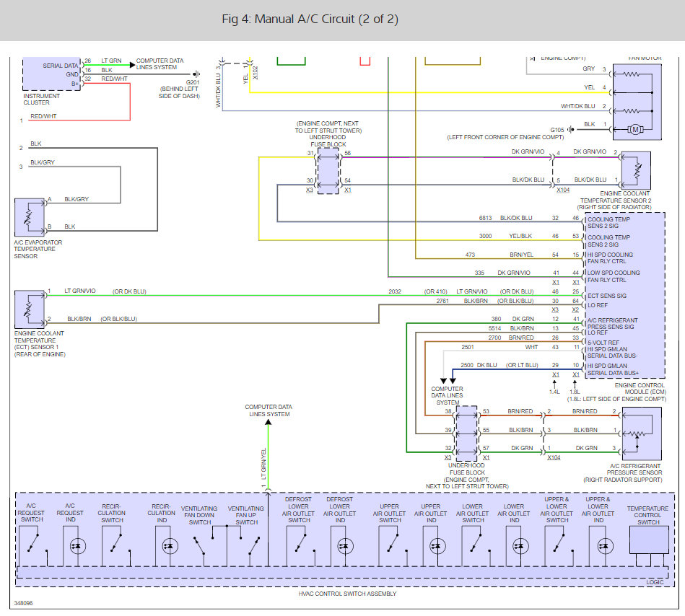Click the X104 connector label near BLK/DK BLU wire
Image resolution: width=685 pixels, height=616 pixels.
[563, 190]
